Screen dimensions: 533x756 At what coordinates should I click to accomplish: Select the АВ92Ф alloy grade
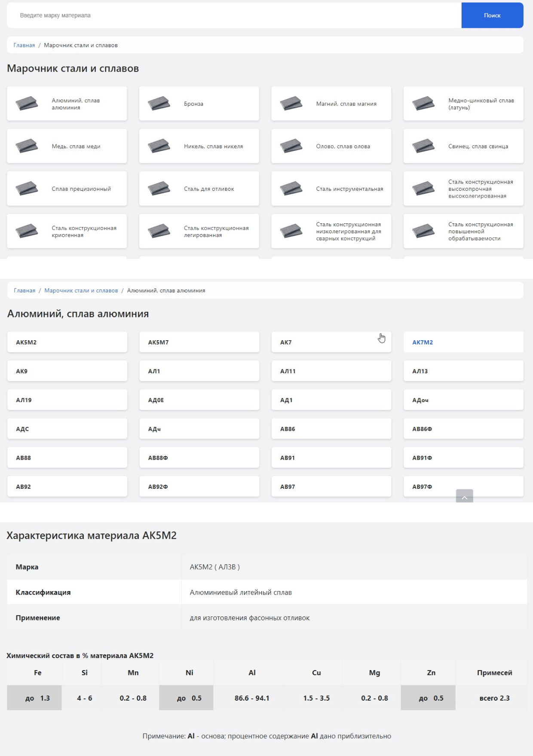coord(199,486)
